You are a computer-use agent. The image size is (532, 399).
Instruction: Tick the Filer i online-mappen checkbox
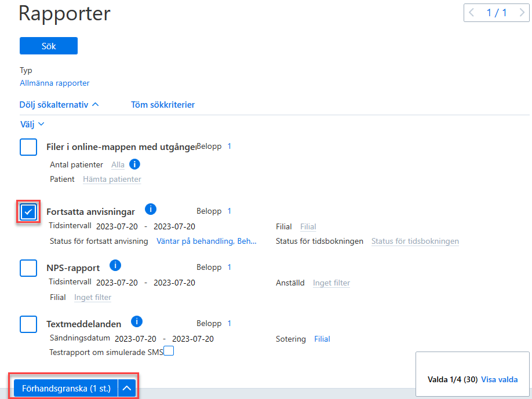click(28, 147)
